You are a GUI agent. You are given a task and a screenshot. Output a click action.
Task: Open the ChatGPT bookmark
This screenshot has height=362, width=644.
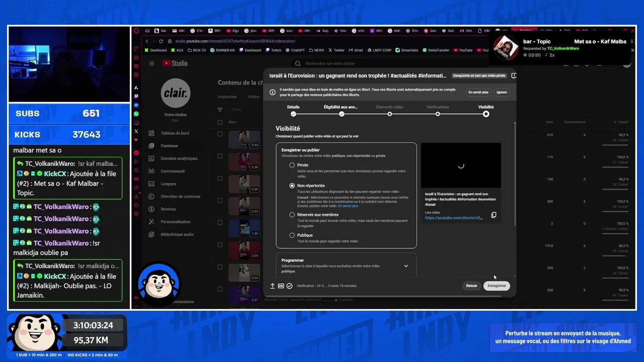[x=295, y=50]
